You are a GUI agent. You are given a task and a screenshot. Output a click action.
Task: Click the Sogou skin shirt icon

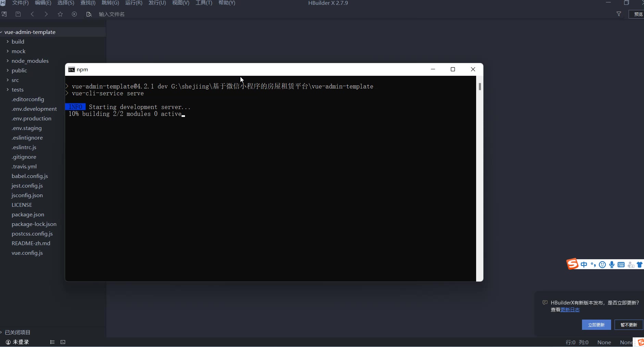(640, 265)
